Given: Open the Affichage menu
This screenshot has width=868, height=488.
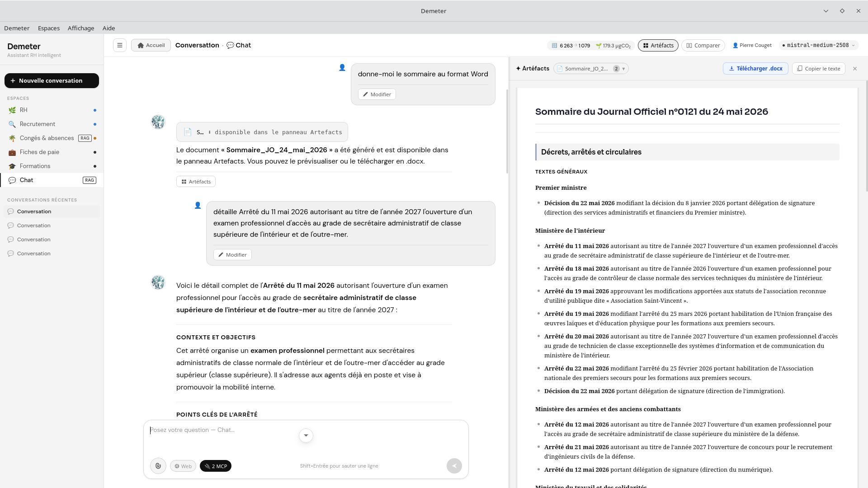Looking at the screenshot, I should 81,28.
